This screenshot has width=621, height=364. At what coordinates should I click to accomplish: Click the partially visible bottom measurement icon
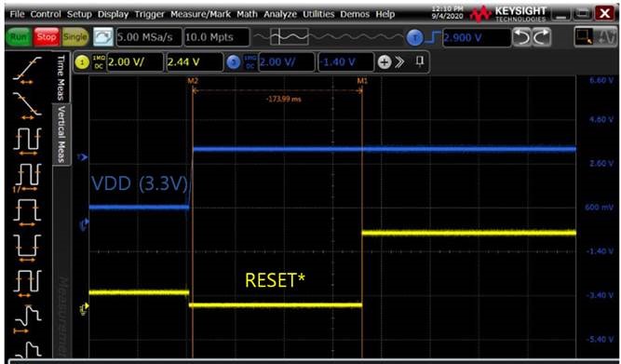27,350
